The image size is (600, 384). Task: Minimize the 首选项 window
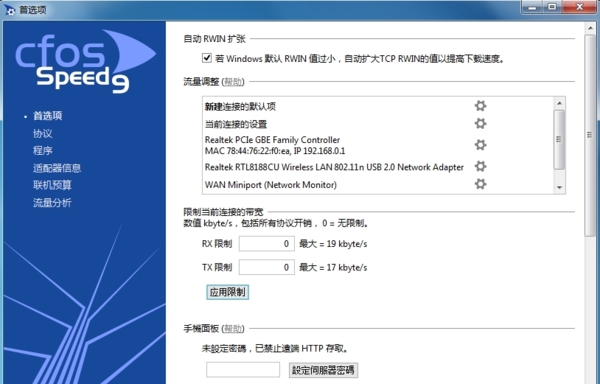[532, 7]
